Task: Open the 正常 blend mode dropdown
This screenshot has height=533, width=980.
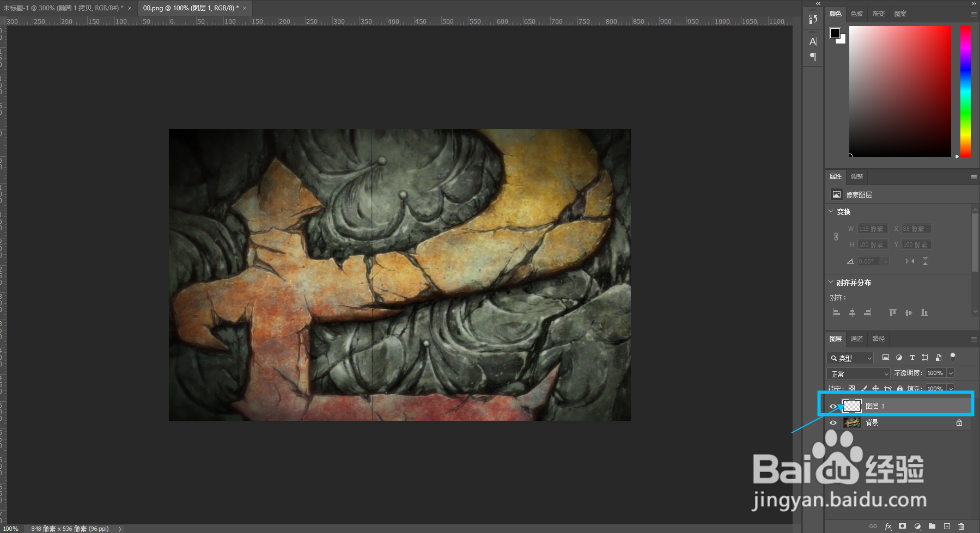Action: (x=859, y=373)
